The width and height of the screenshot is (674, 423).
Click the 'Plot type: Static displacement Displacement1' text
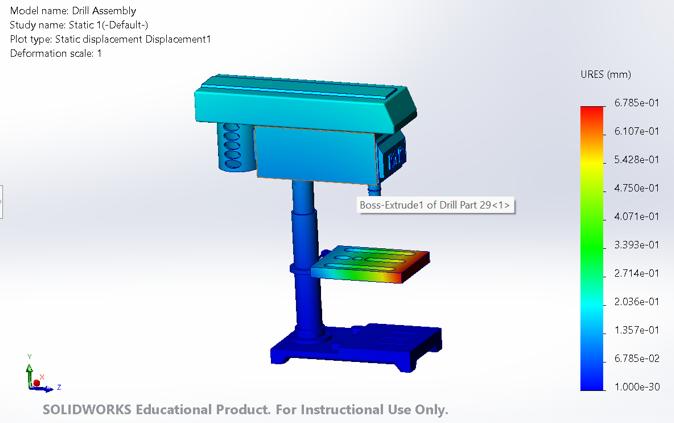[x=110, y=39]
